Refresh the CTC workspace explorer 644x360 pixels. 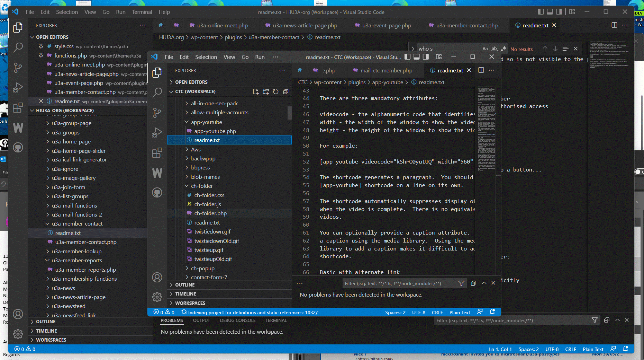coord(276,91)
